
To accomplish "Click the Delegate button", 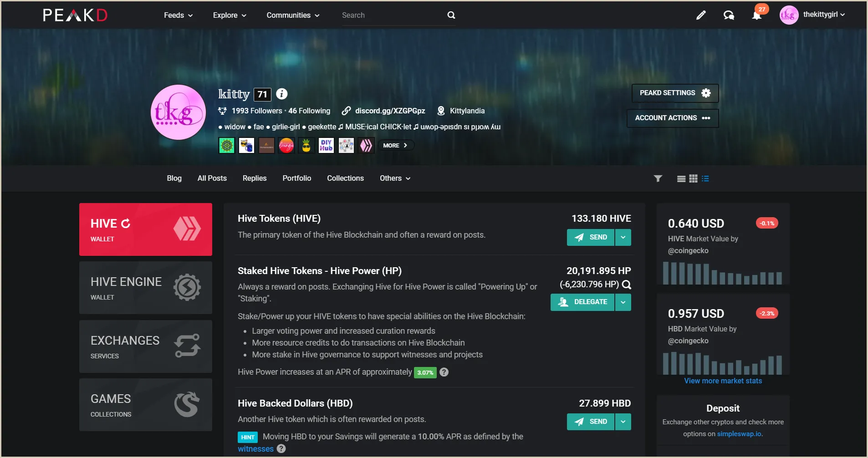I will tap(582, 302).
